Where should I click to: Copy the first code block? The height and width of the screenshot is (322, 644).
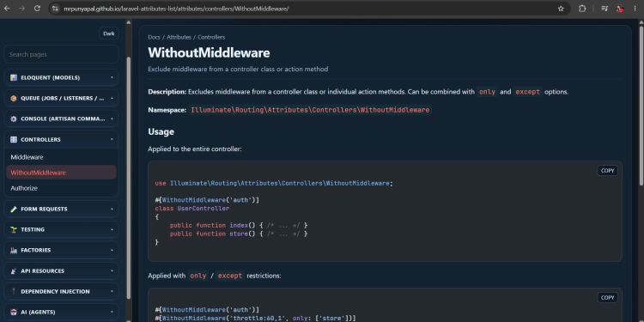(607, 171)
